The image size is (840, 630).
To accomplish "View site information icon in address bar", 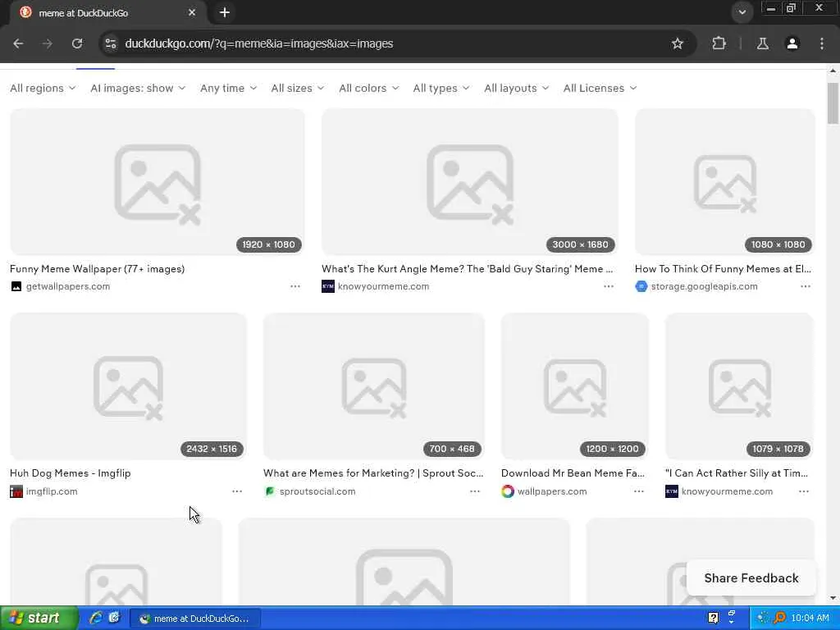I will click(x=111, y=43).
